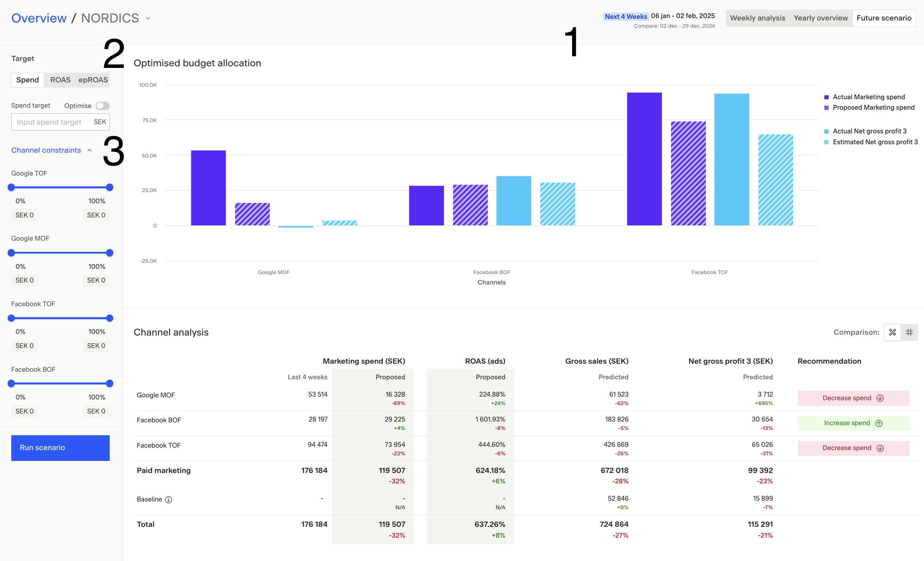
Task: Click the Baseline info icon
Action: click(x=169, y=500)
